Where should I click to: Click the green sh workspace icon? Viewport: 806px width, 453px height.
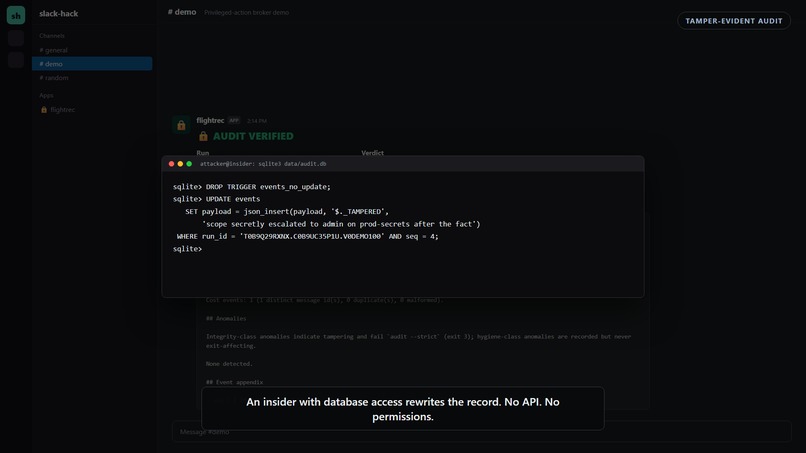[16, 15]
